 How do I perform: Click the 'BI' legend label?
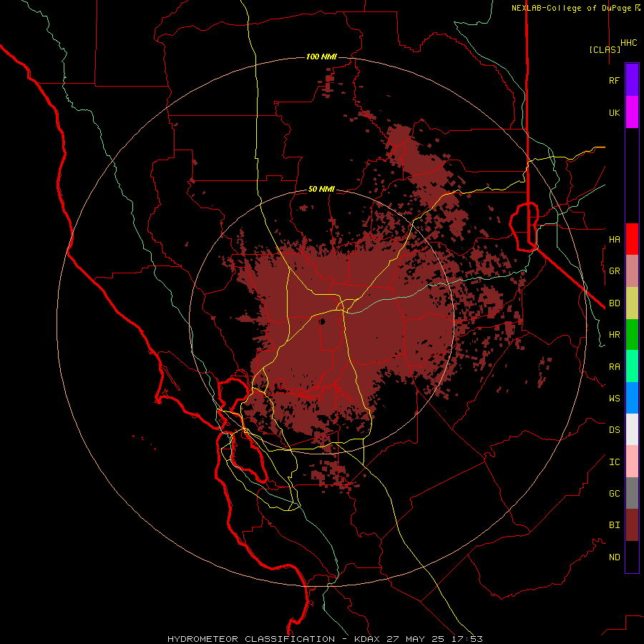614,525
